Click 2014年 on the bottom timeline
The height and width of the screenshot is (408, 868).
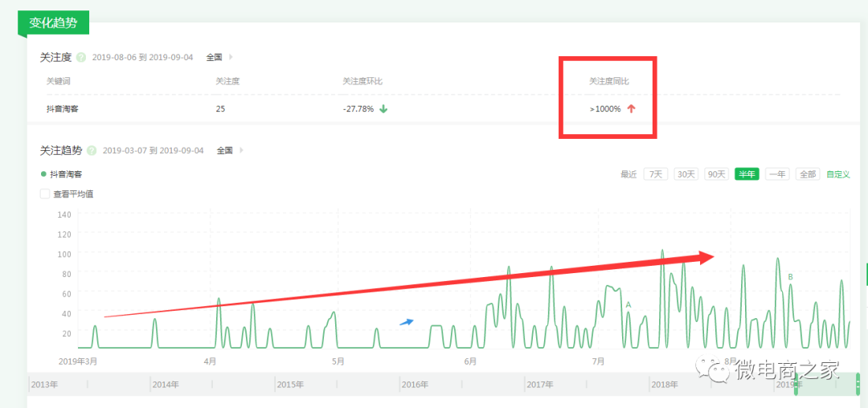(x=166, y=384)
